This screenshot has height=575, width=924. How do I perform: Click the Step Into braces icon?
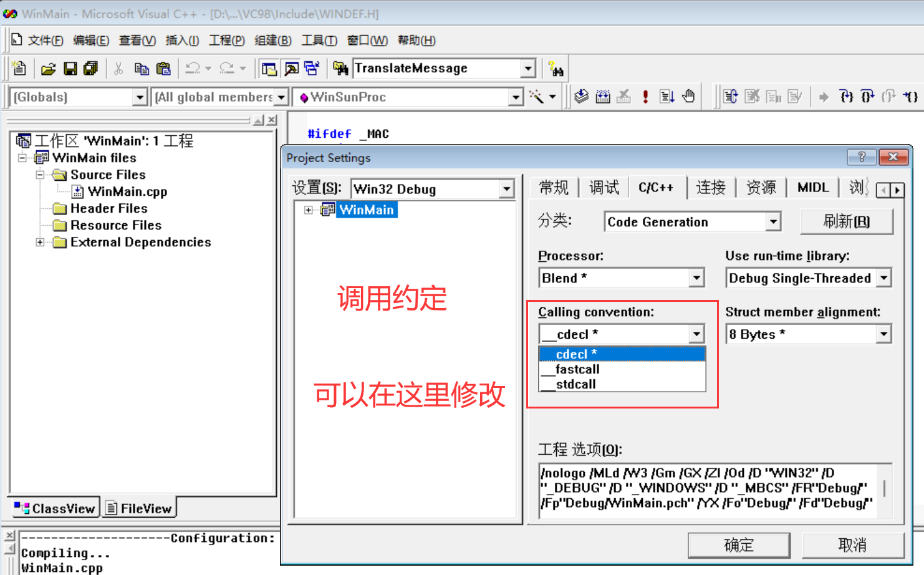846,97
